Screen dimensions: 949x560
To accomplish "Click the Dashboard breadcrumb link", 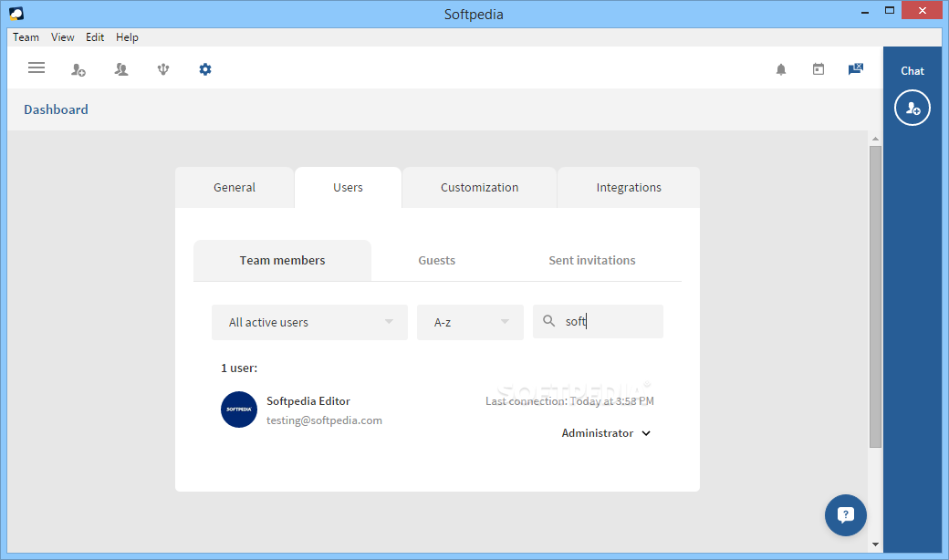I will pos(56,109).
